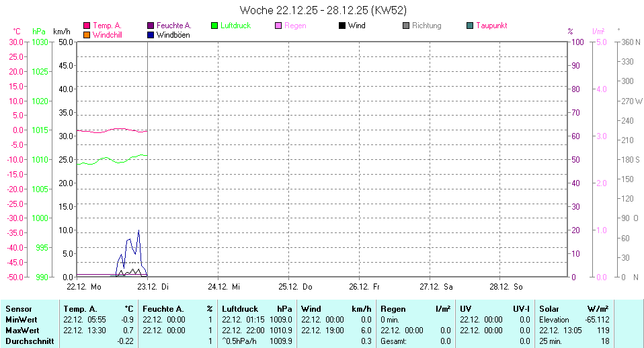The height and width of the screenshot is (348, 644).
Task: Click the red Temp. A. legend swatch
Action: (87, 26)
